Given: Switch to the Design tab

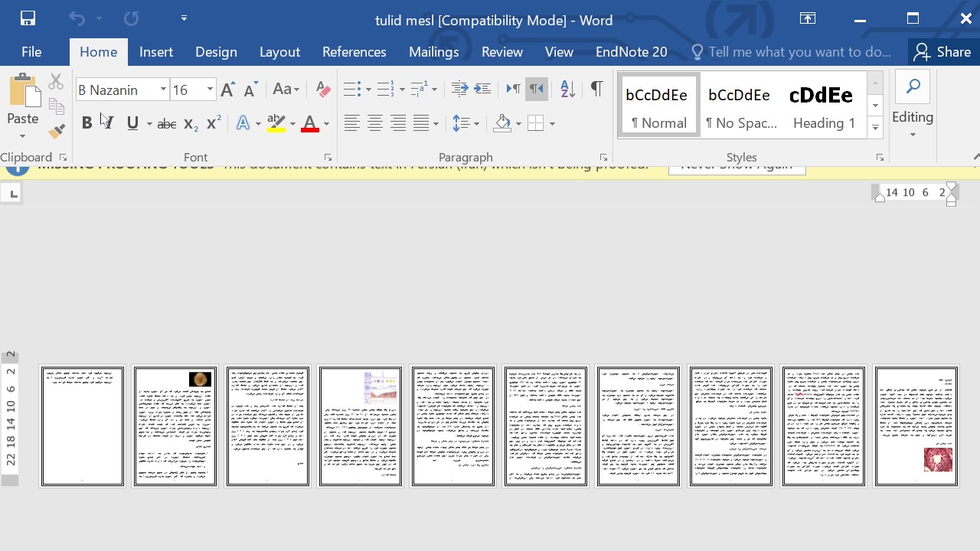Looking at the screenshot, I should point(216,52).
